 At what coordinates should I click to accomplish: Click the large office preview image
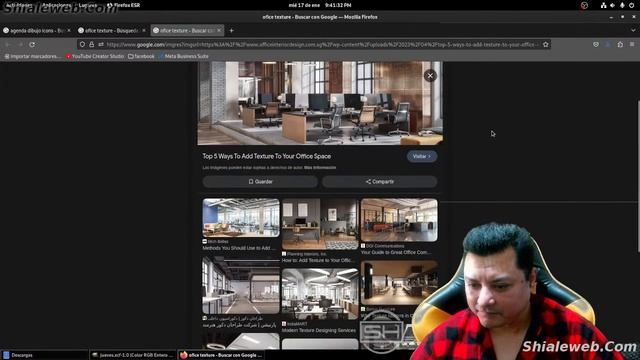(320, 103)
